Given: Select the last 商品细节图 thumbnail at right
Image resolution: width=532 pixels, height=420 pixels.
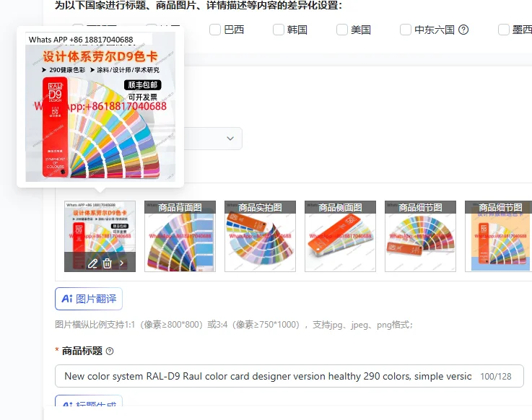Looking at the screenshot, I should (x=498, y=236).
